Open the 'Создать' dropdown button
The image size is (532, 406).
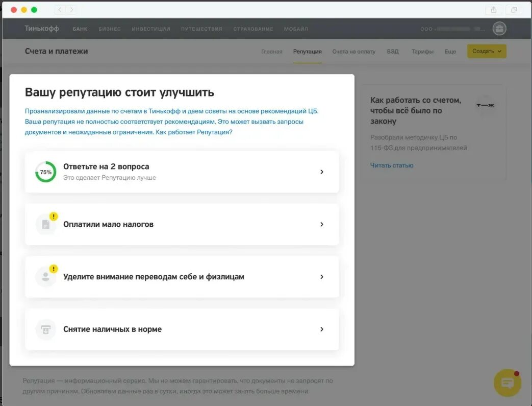(487, 51)
